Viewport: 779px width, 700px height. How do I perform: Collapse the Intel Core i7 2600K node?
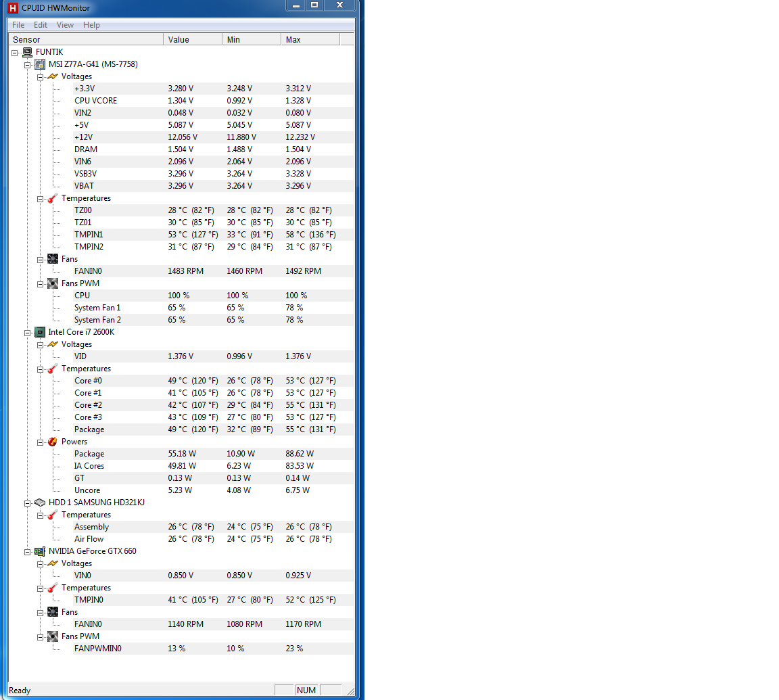[27, 333]
